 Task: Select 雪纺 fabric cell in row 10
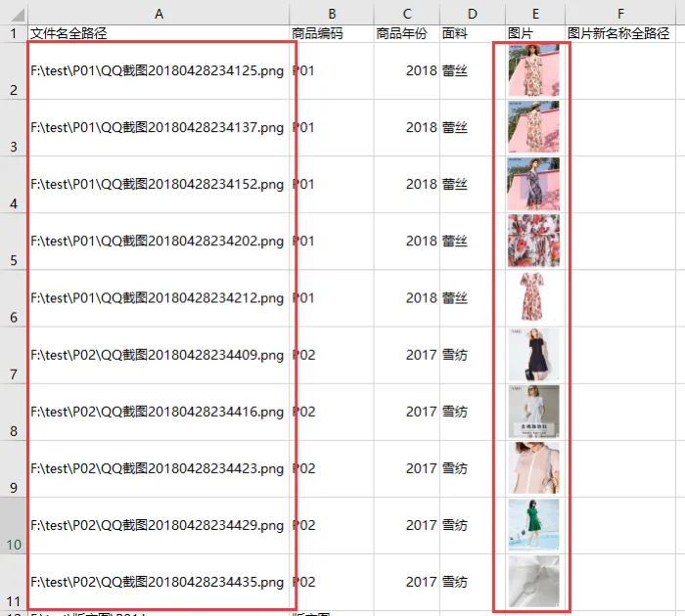point(473,526)
